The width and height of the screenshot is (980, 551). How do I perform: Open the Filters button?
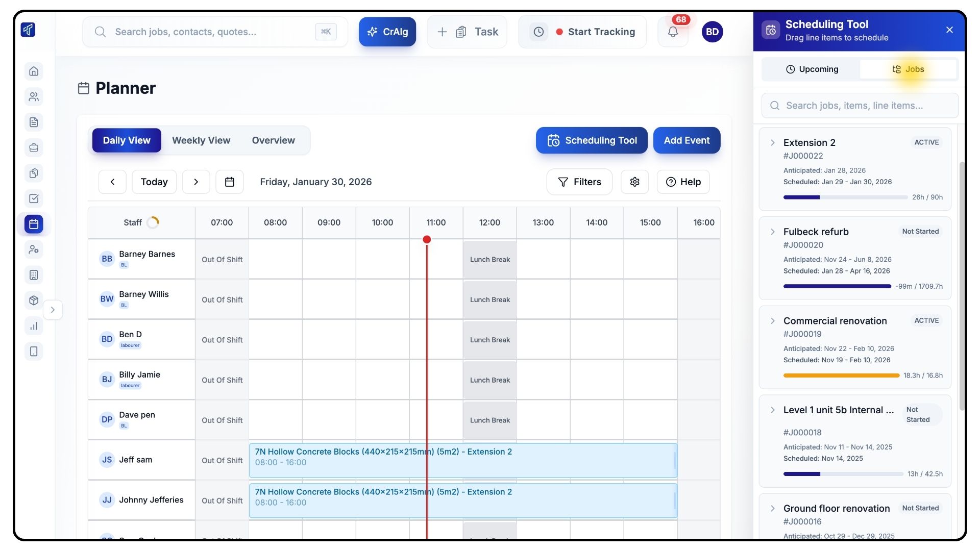pos(579,182)
